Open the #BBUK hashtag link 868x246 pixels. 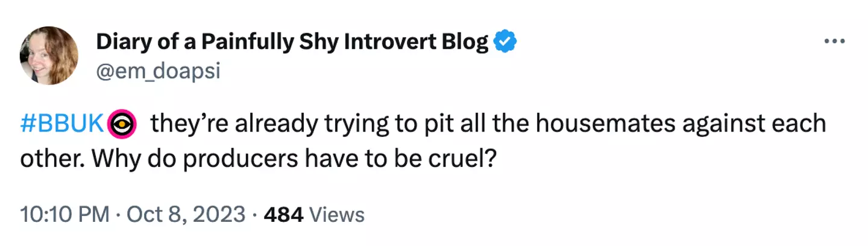63,124
